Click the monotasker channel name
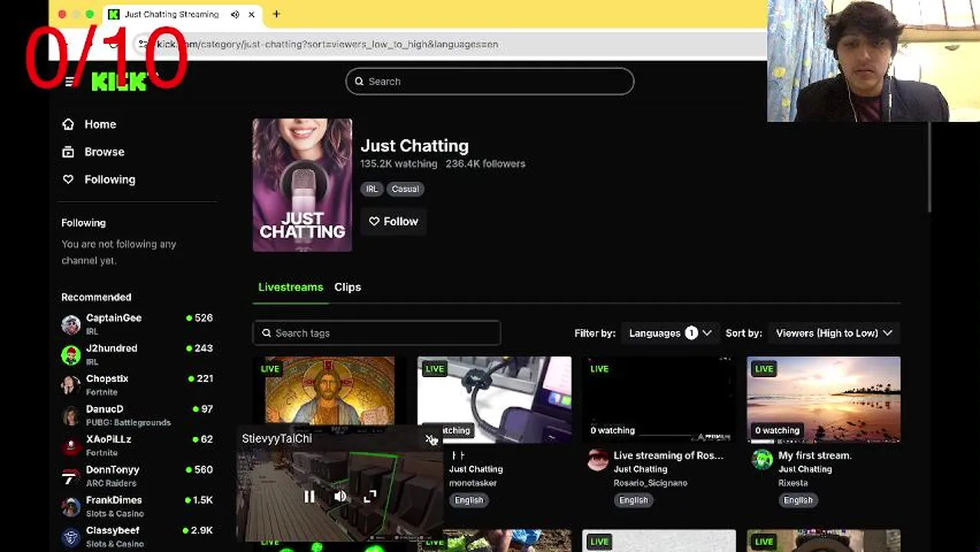This screenshot has width=980, height=552. 473,483
